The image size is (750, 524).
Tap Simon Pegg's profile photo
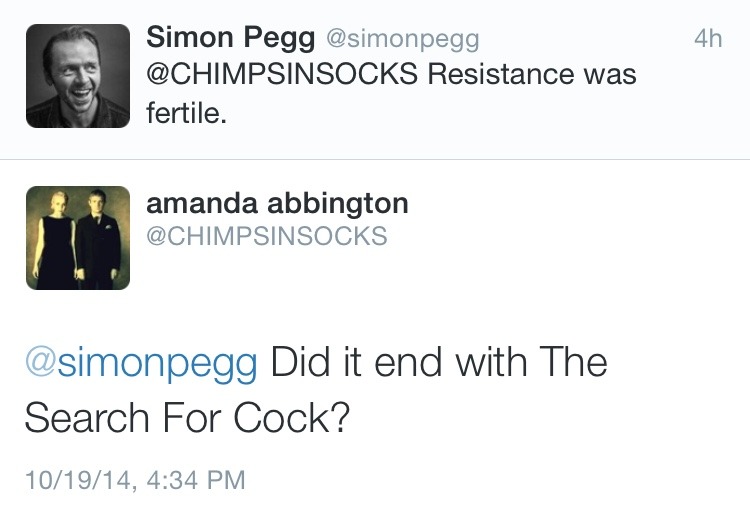click(77, 76)
